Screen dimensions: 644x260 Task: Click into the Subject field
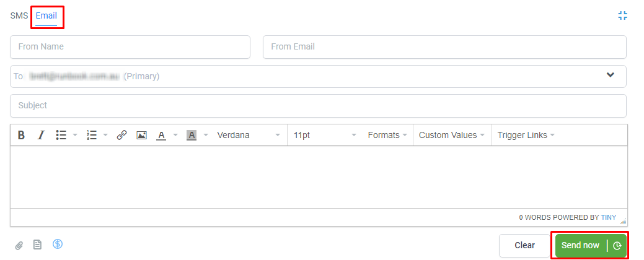coord(319,106)
